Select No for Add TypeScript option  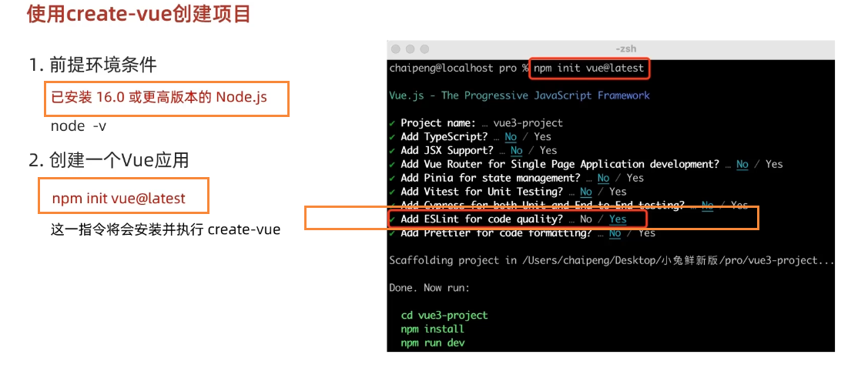511,137
